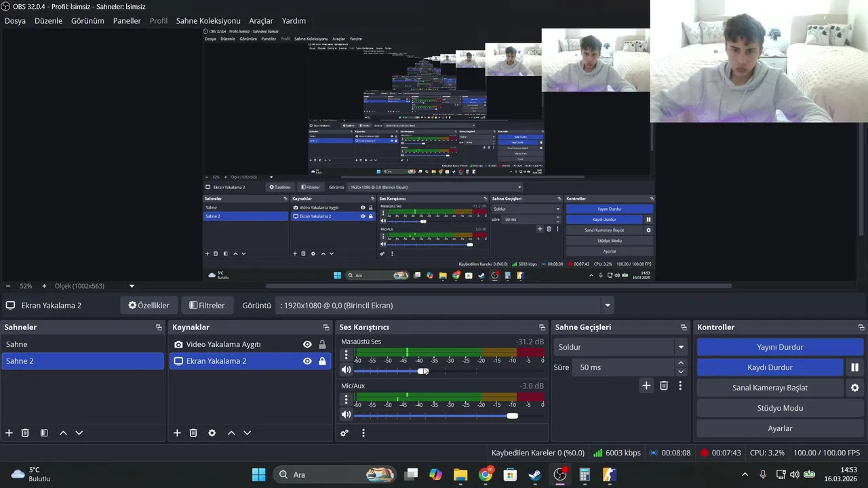Pop out the Ses Karıştırıcı dock
868x488 pixels.
click(x=542, y=327)
